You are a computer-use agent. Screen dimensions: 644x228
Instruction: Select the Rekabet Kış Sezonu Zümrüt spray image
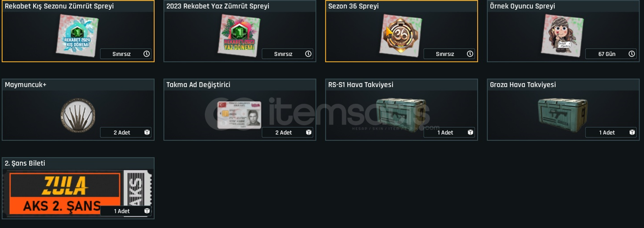tap(77, 35)
